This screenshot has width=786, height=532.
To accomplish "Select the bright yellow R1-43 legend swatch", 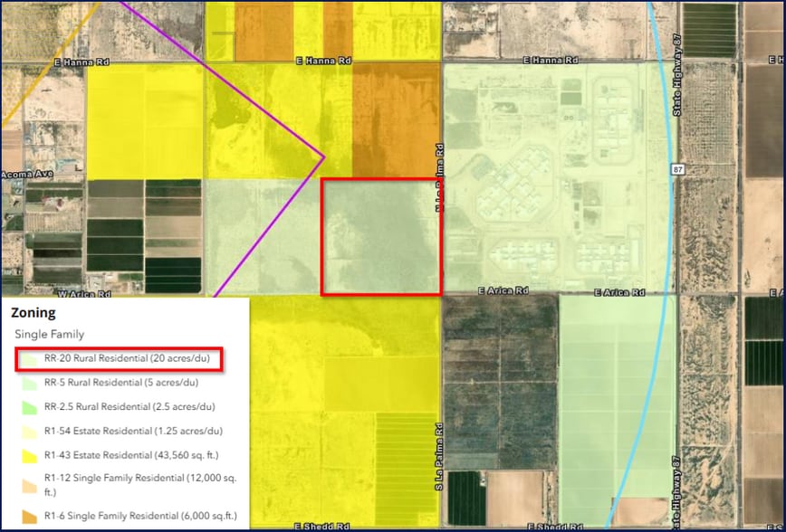I will (x=30, y=455).
